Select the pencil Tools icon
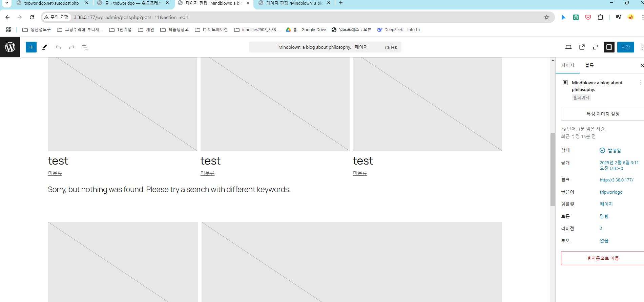This screenshot has height=302, width=644. pos(44,47)
